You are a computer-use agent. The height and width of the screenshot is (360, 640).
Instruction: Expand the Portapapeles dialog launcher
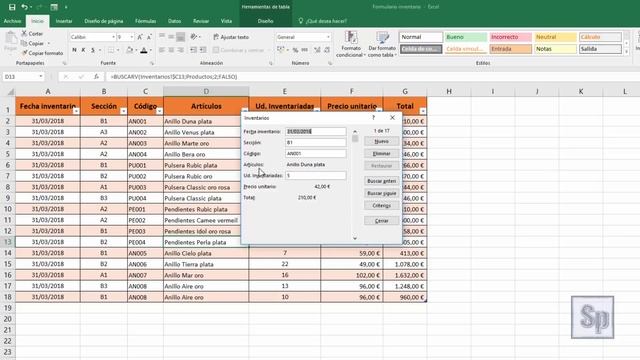[x=64, y=63]
